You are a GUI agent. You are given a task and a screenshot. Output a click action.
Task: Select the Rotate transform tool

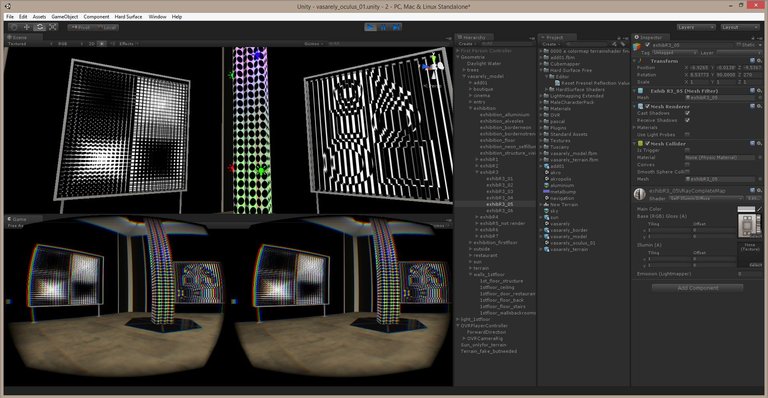[x=40, y=27]
